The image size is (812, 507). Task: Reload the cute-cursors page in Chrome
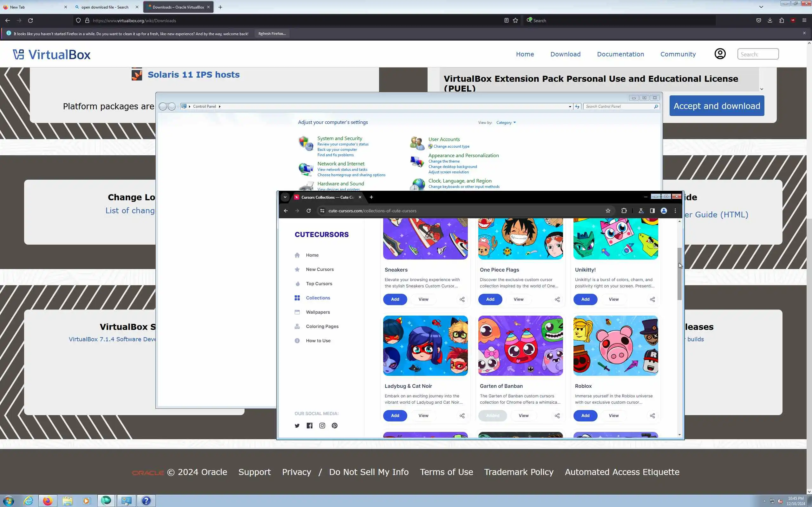(x=308, y=211)
